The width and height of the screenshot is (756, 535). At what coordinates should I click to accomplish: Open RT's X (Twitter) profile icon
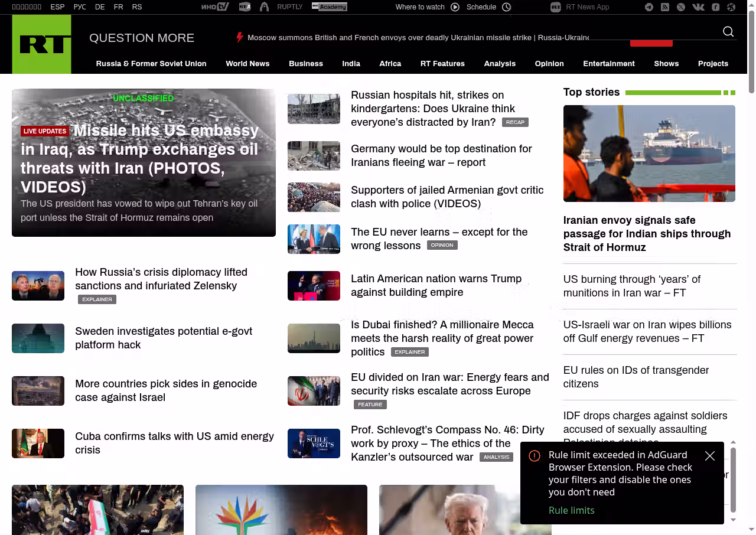click(681, 7)
